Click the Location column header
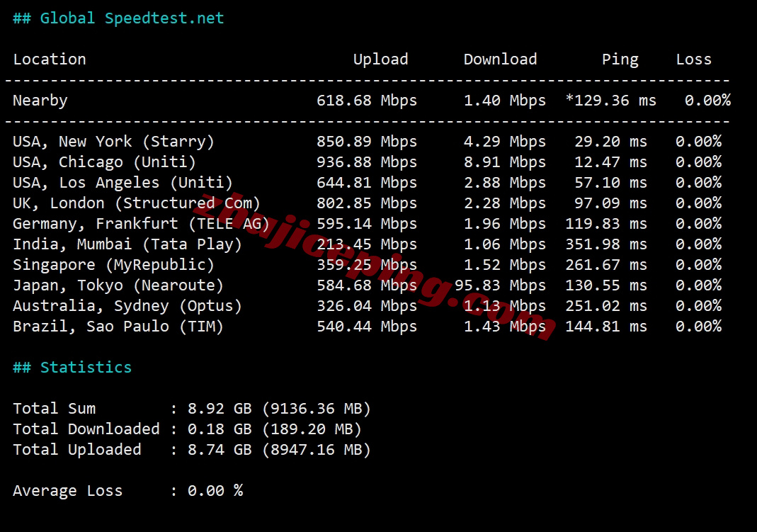Viewport: 757px width, 532px height. 50,60
